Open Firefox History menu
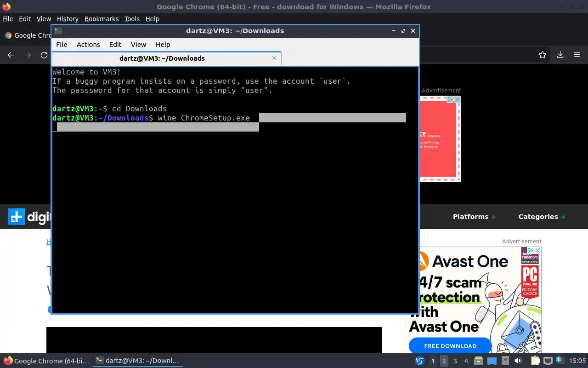The height and width of the screenshot is (368, 588). [x=68, y=19]
